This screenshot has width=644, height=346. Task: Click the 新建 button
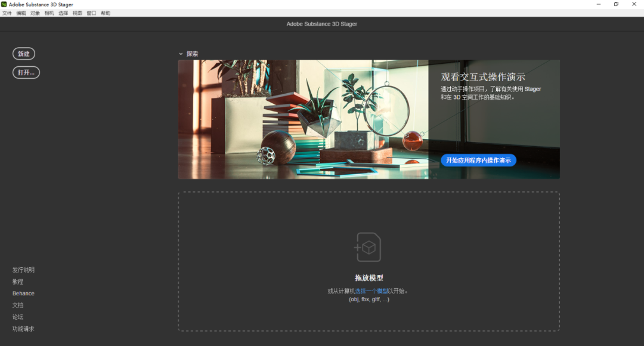coord(24,54)
